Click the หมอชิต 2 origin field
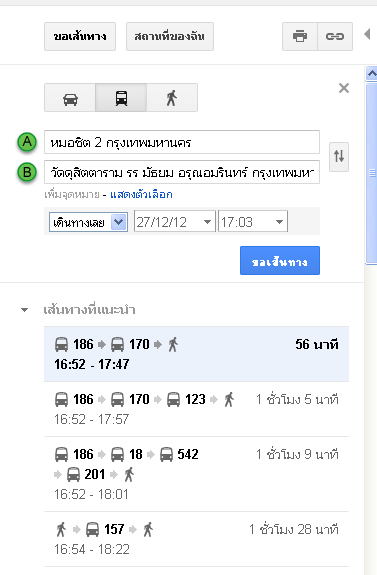 click(x=182, y=142)
